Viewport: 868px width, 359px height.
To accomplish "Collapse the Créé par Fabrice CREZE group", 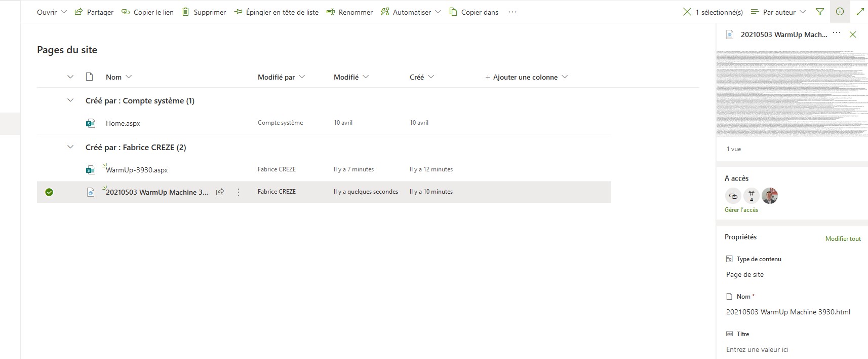I will (70, 147).
